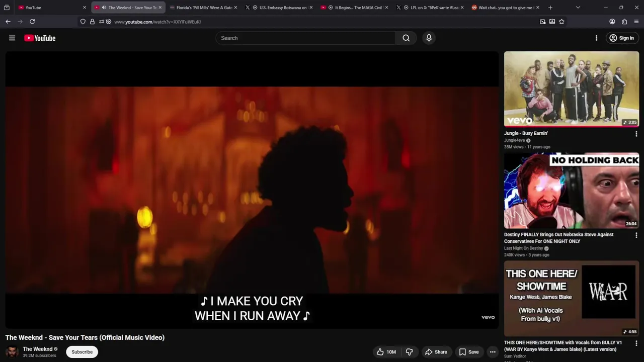The image size is (644, 362).
Task: Switch to the first YouTube browser tab
Action: (52, 8)
